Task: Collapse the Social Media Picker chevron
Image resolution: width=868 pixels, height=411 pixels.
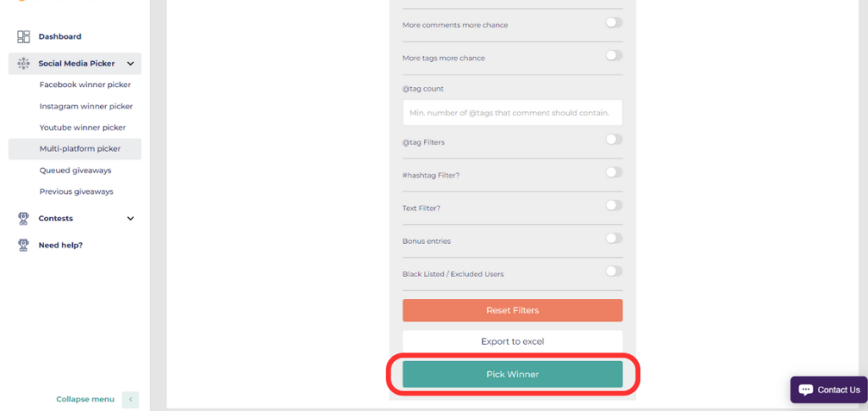Action: click(131, 64)
